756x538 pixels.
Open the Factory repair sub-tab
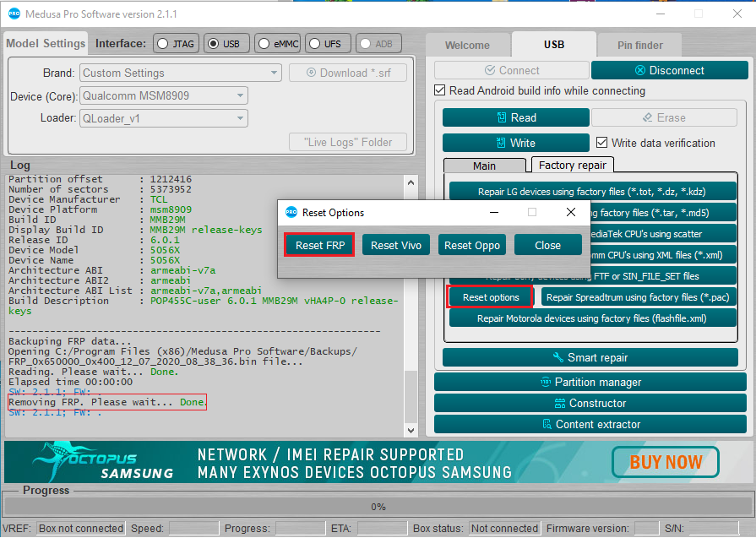(x=573, y=165)
